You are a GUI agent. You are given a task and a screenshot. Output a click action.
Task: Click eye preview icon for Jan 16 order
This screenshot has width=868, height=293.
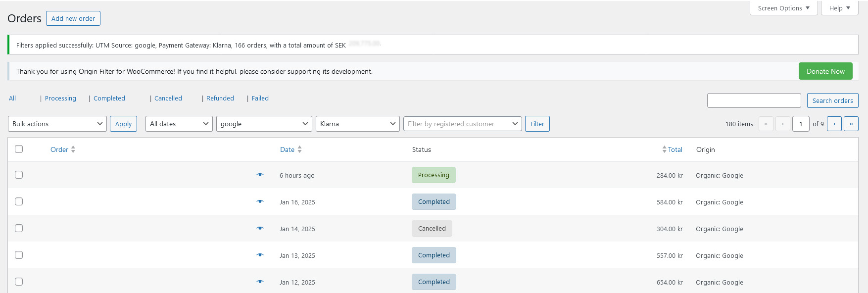pyautogui.click(x=260, y=201)
